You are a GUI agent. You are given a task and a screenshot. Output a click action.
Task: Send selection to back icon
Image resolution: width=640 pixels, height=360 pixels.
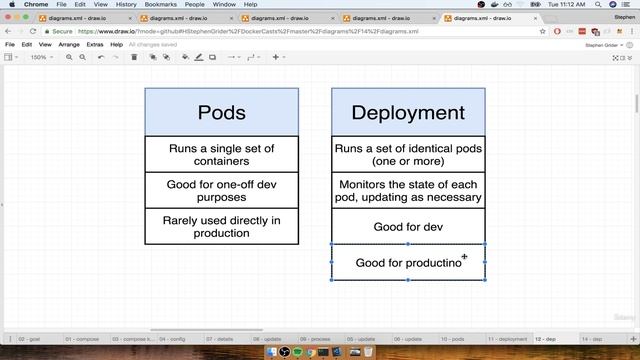(x=166, y=58)
